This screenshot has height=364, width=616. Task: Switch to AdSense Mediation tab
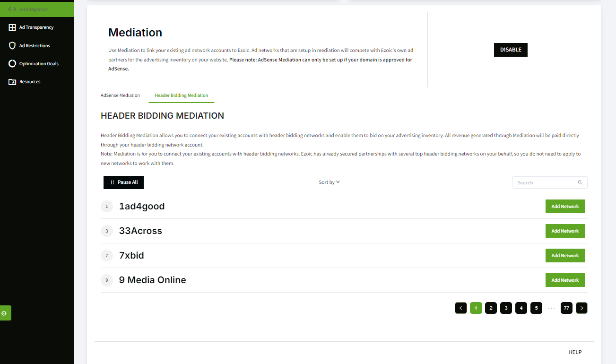pyautogui.click(x=120, y=95)
